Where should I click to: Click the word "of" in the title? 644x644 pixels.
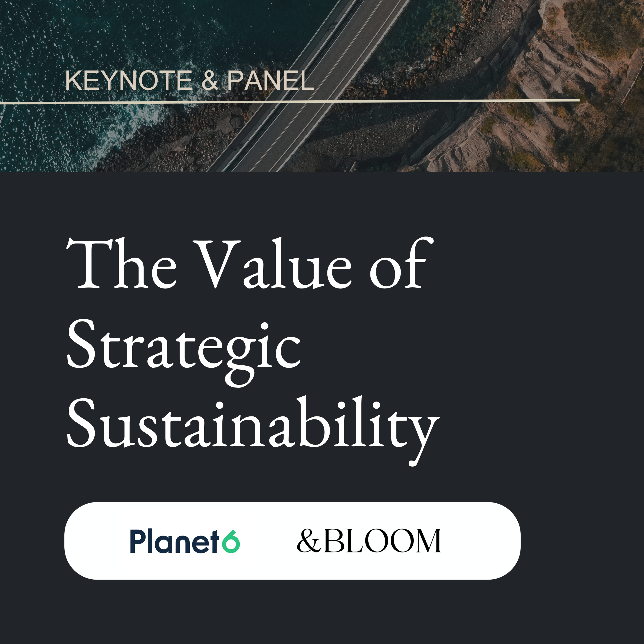coord(401,263)
